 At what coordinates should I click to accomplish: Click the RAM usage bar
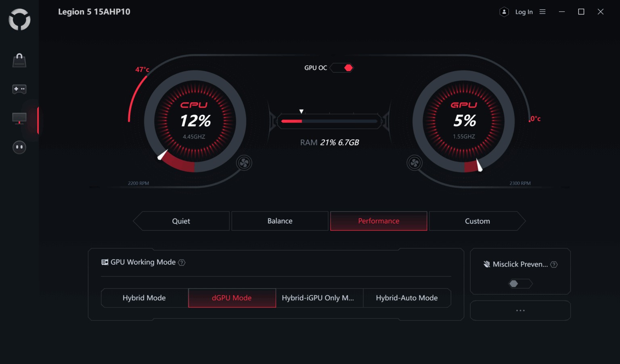click(x=329, y=121)
